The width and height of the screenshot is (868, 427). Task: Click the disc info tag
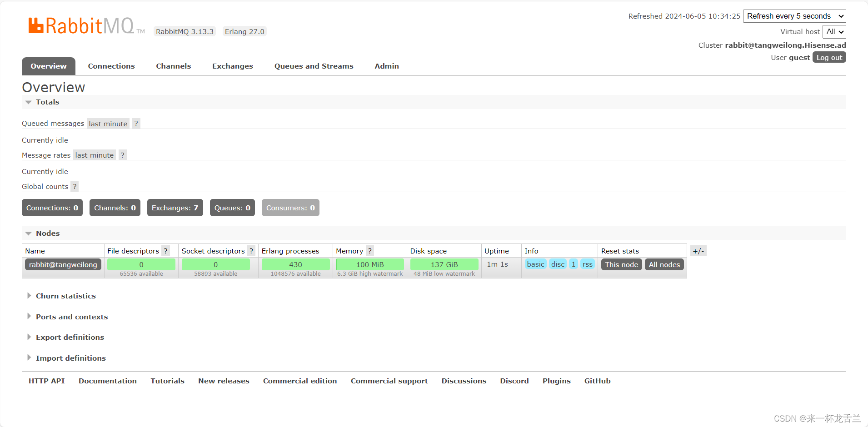tap(558, 264)
